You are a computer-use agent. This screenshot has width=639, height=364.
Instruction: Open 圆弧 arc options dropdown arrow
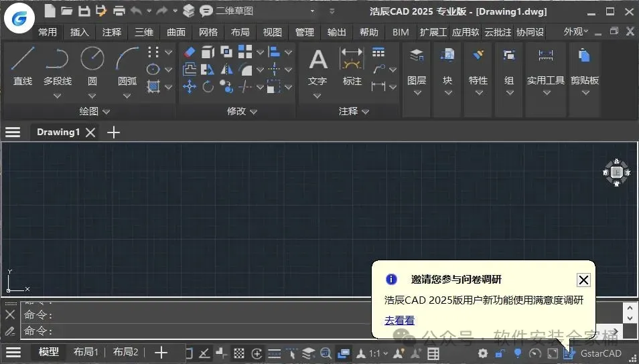(127, 96)
